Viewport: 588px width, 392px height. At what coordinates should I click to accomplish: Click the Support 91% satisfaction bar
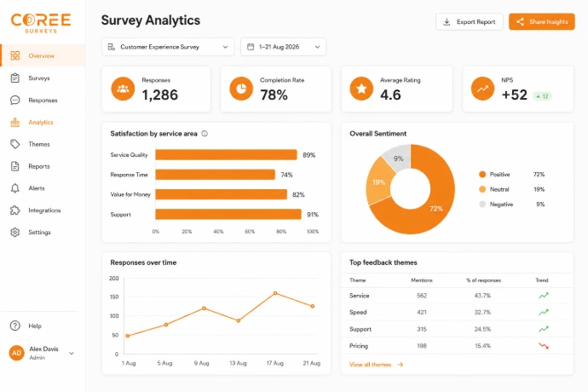pyautogui.click(x=228, y=214)
